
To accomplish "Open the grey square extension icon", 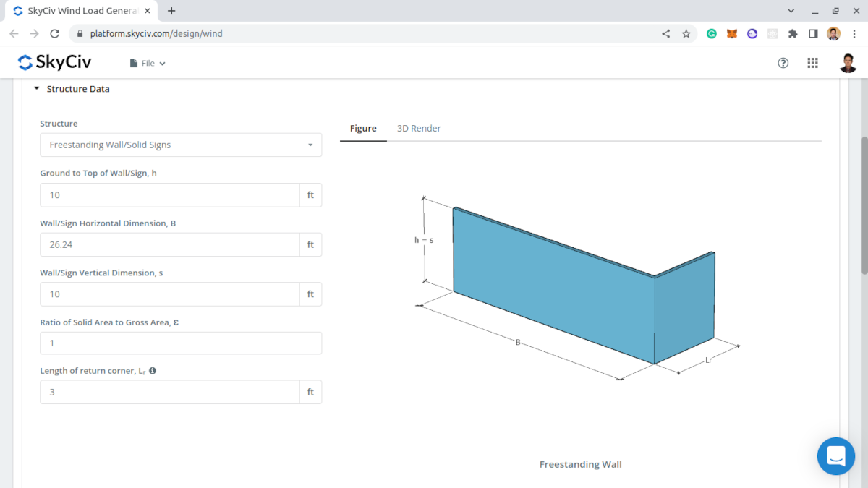I will 773,33.
